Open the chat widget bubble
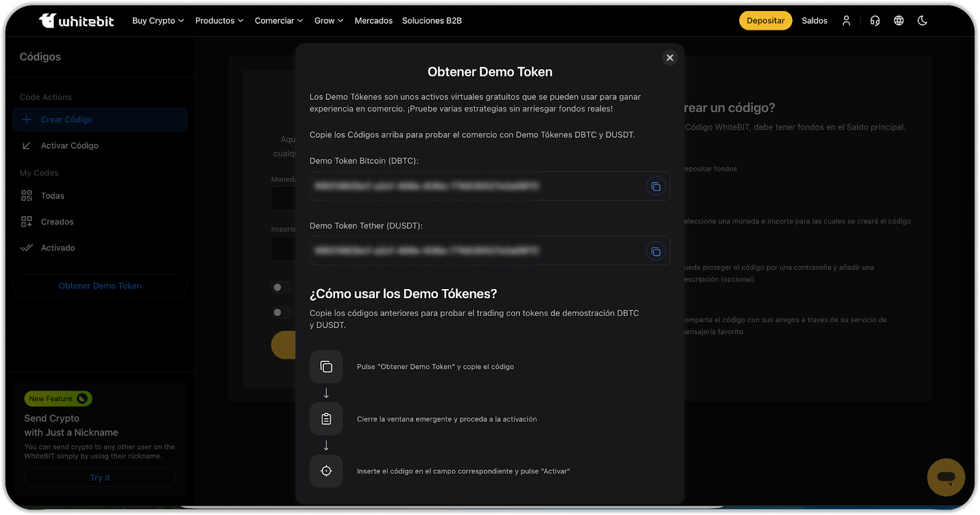This screenshot has width=980, height=515. pyautogui.click(x=946, y=477)
